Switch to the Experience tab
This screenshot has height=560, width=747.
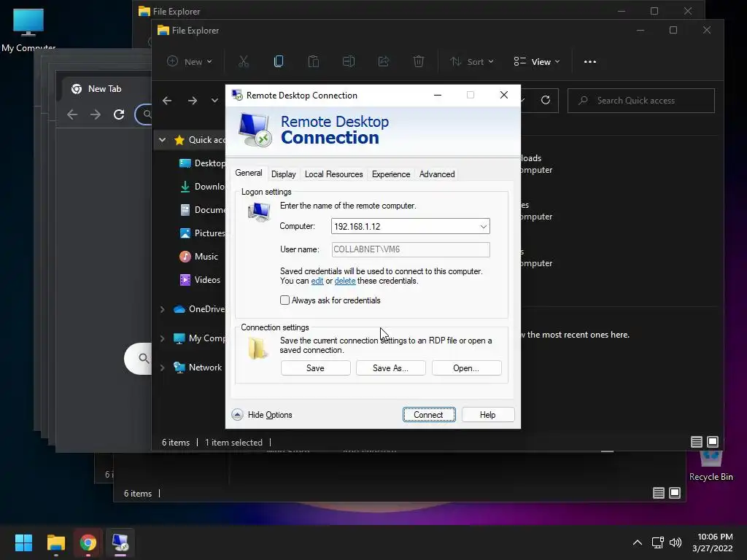[391, 174]
